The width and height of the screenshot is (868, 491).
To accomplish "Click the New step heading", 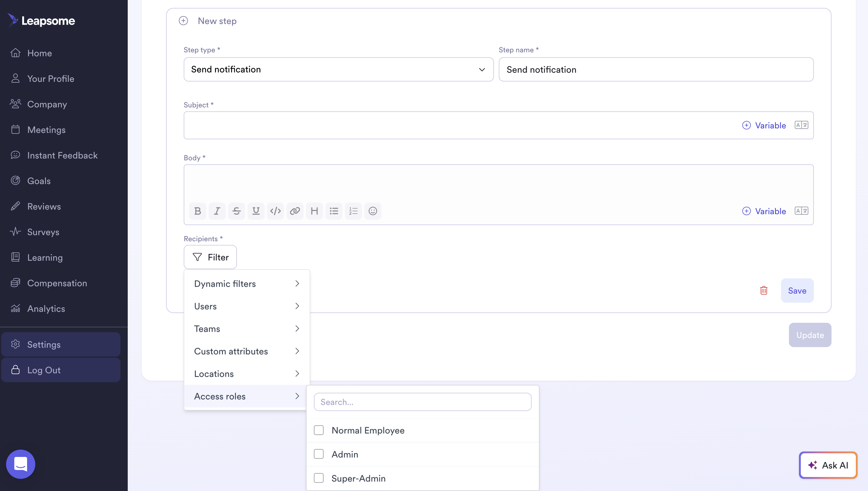I will tap(217, 21).
